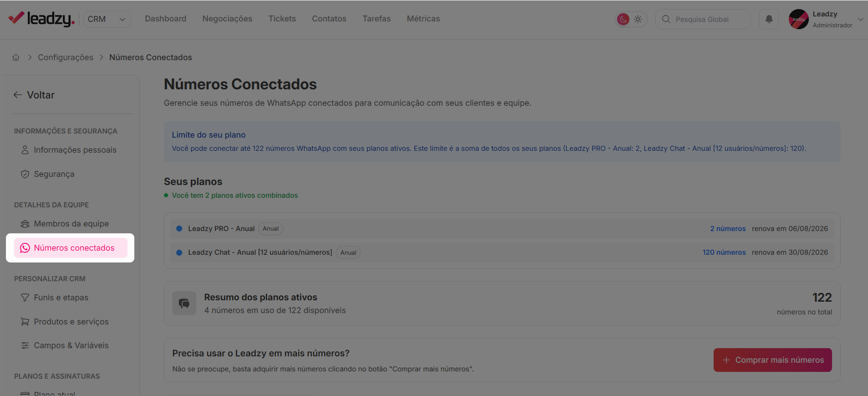Expand the user account chevron
Screen dimensions: 868x396
860,19
